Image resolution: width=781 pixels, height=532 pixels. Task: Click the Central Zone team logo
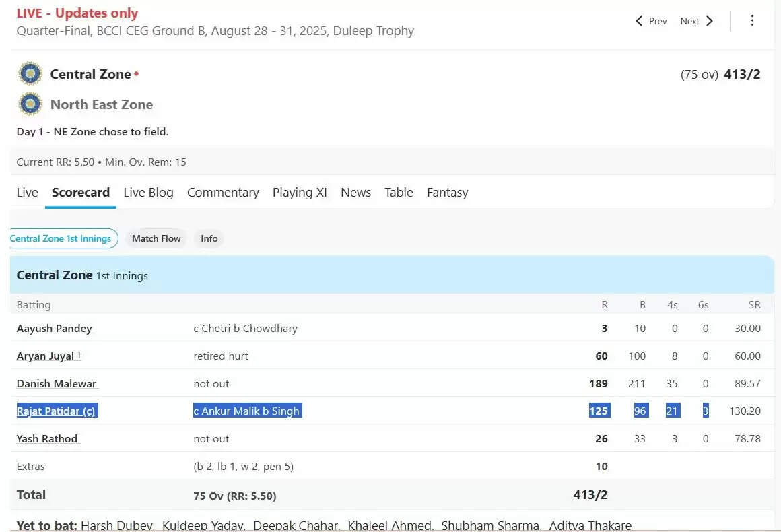pos(30,73)
